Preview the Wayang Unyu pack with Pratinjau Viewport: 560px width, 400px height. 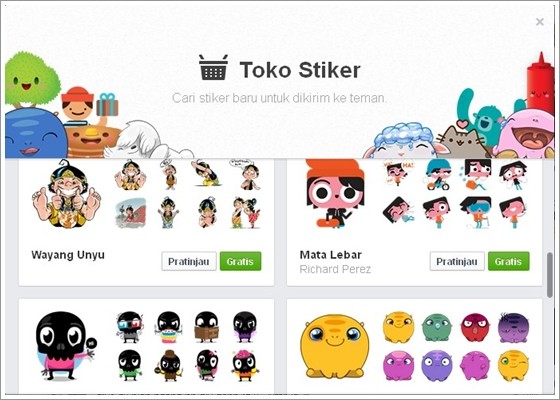pyautogui.click(x=189, y=261)
